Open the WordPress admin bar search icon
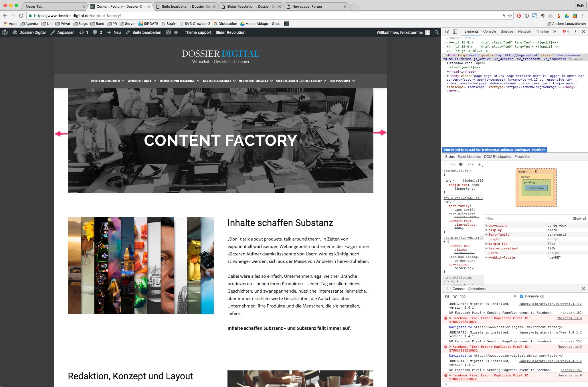 (437, 32)
